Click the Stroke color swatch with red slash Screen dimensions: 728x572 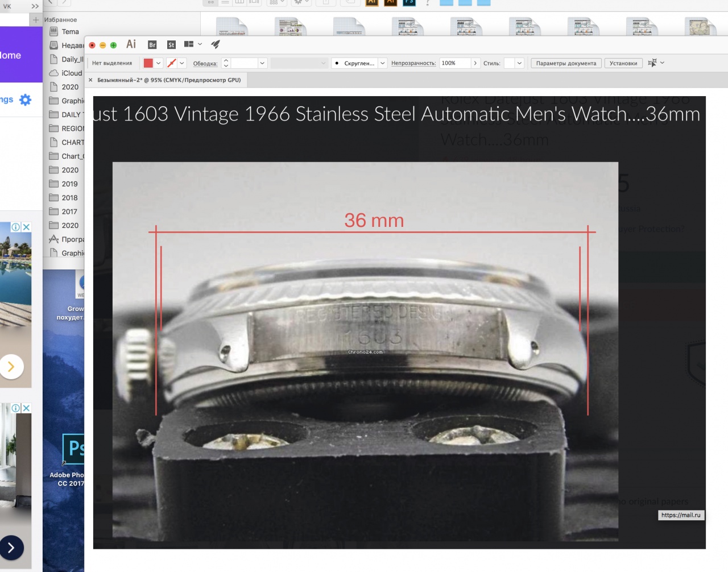[172, 63]
